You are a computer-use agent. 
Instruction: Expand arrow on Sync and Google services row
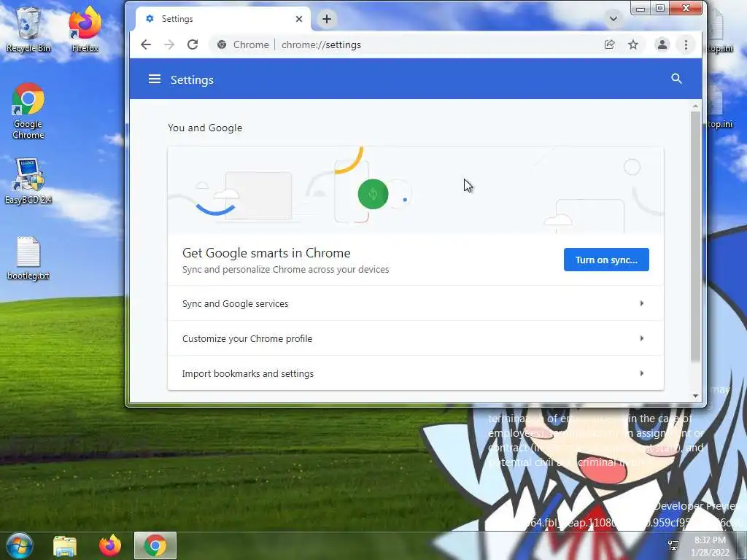[642, 303]
